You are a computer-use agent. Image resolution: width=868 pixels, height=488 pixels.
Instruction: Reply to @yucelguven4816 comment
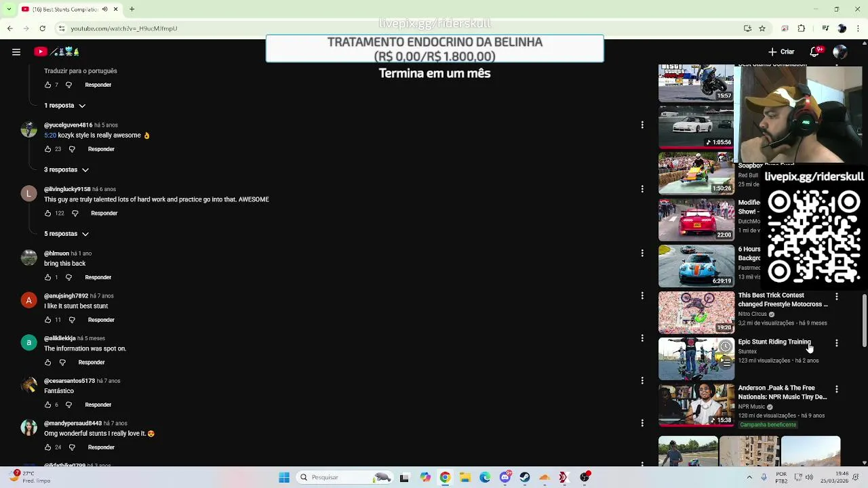tap(101, 149)
